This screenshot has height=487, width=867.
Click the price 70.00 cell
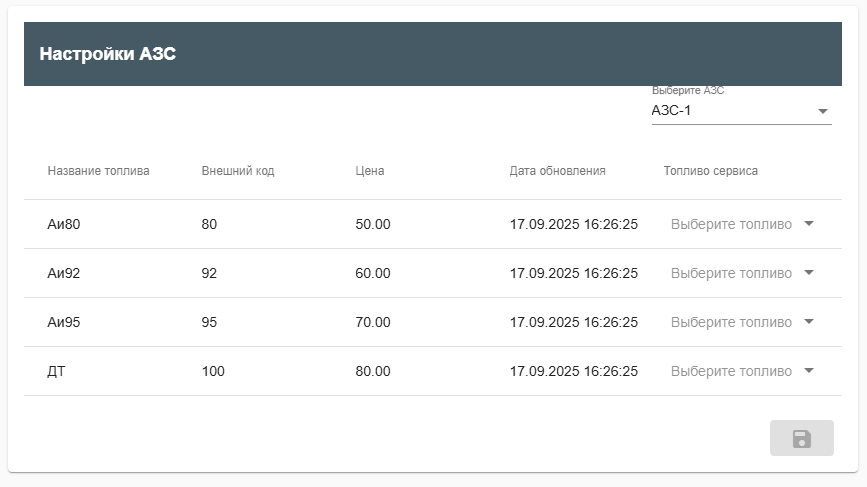[373, 322]
